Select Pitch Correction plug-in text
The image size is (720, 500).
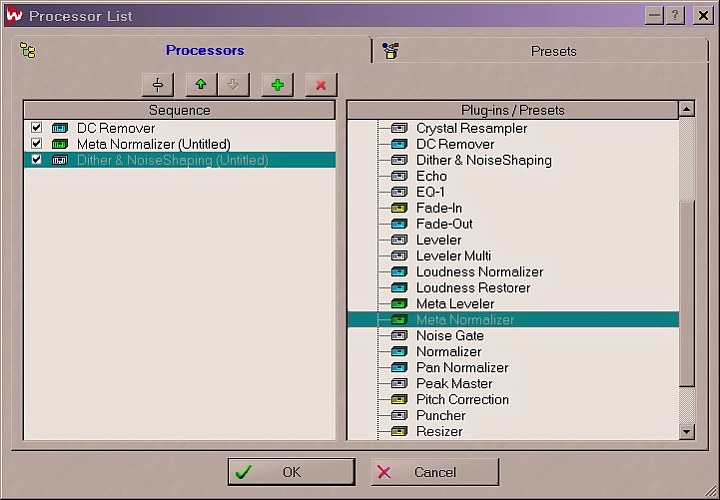[x=462, y=399]
